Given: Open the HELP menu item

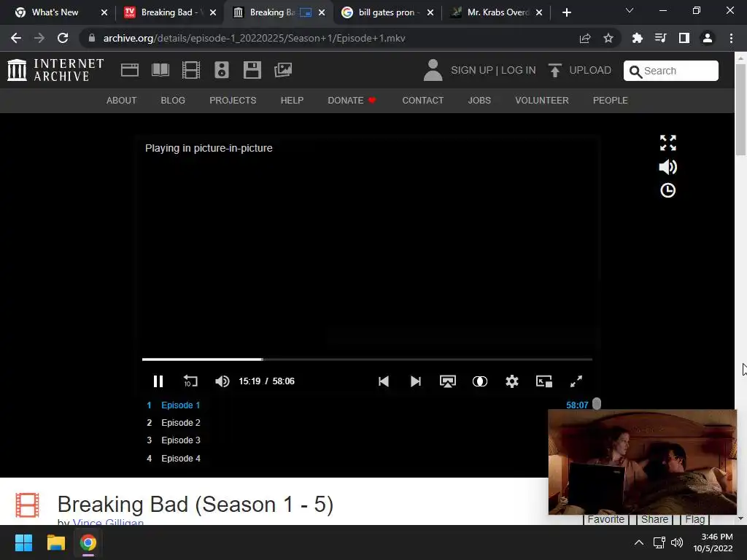Looking at the screenshot, I should click(x=292, y=101).
